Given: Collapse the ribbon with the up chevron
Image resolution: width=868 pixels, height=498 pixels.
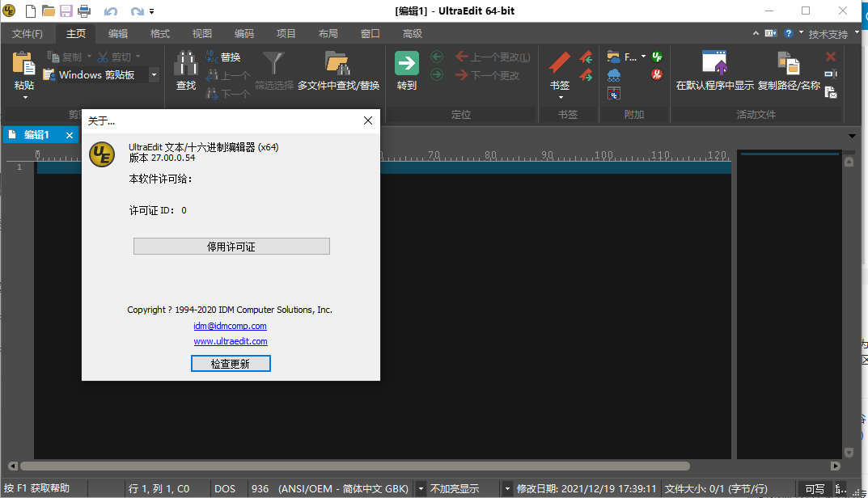Looking at the screenshot, I should tap(756, 33).
